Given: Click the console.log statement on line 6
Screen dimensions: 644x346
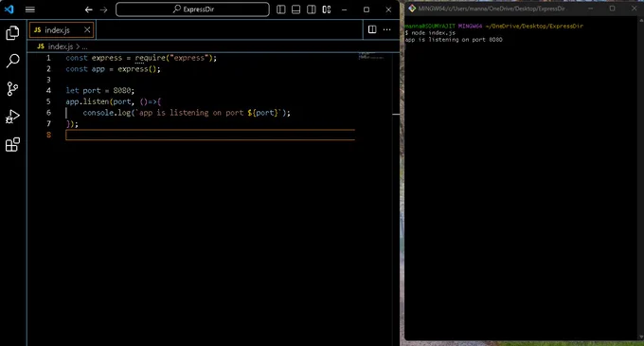Looking at the screenshot, I should coord(187,113).
